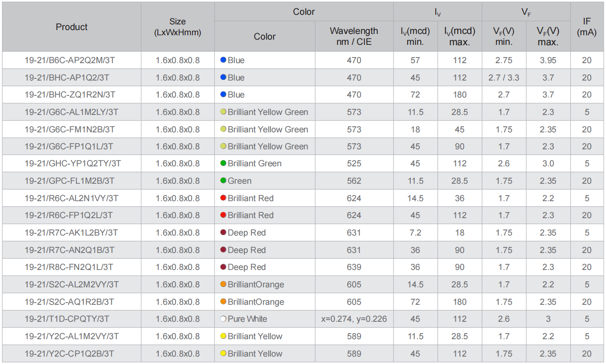606x364 pixels.
Task: Click the Iv(mcd) max. column header
Action: [459, 37]
